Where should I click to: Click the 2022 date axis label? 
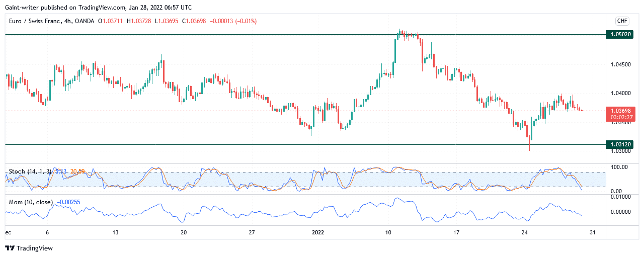pyautogui.click(x=318, y=232)
